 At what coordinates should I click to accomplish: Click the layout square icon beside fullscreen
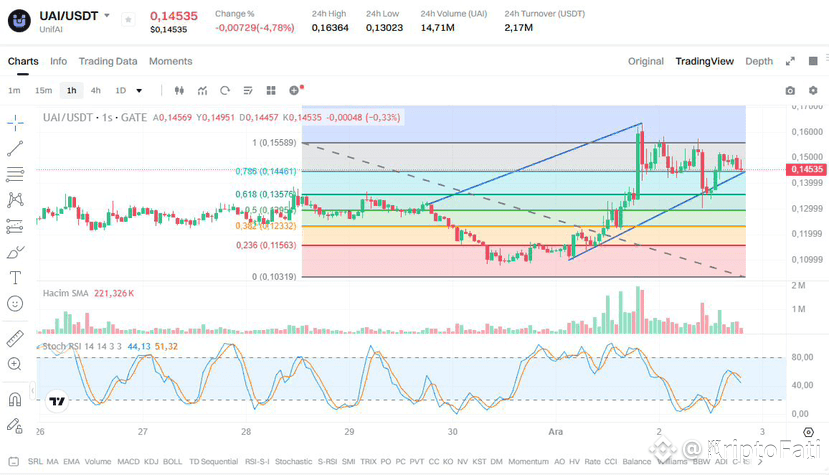coord(813,61)
